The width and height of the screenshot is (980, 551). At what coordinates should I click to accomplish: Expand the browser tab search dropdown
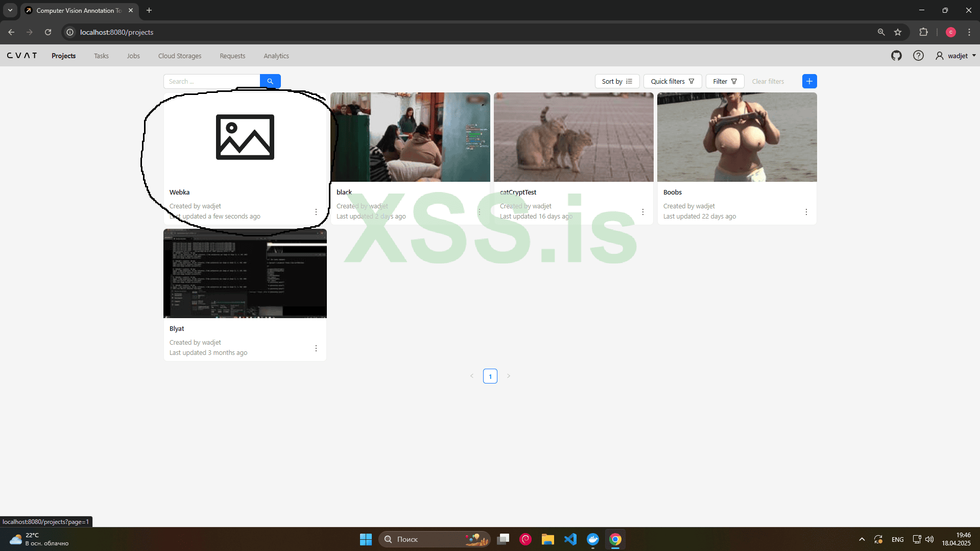10,10
